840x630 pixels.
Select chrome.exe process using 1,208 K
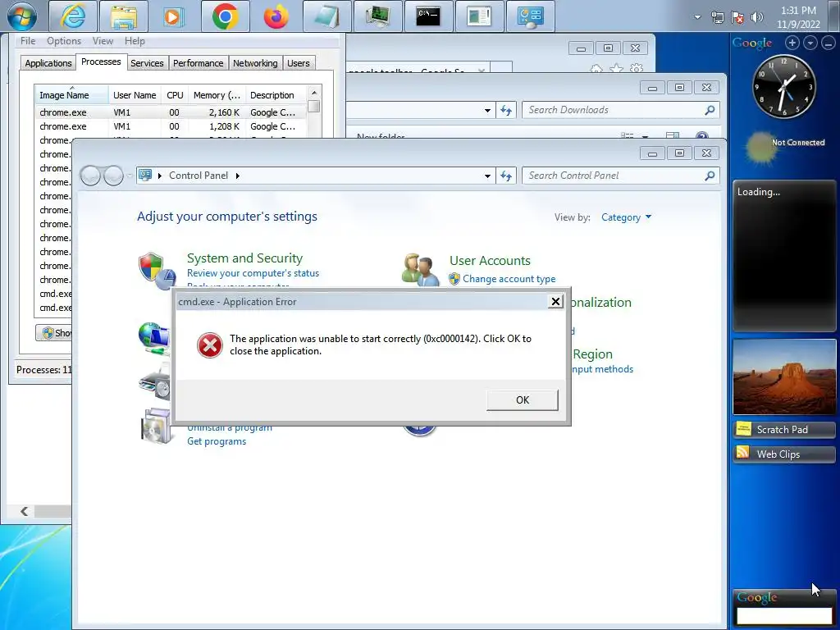(x=171, y=126)
